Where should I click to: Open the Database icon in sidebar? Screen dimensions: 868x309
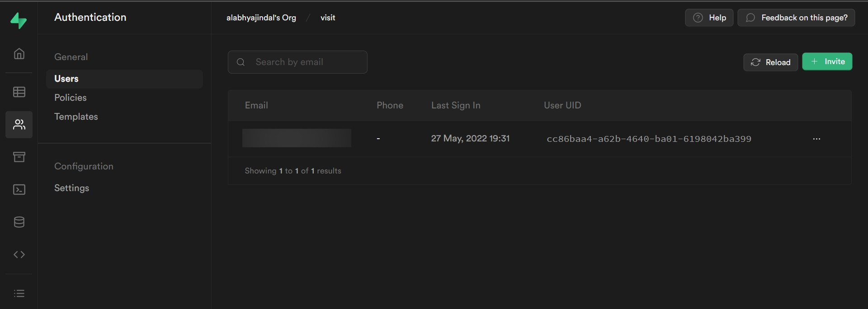coord(19,222)
